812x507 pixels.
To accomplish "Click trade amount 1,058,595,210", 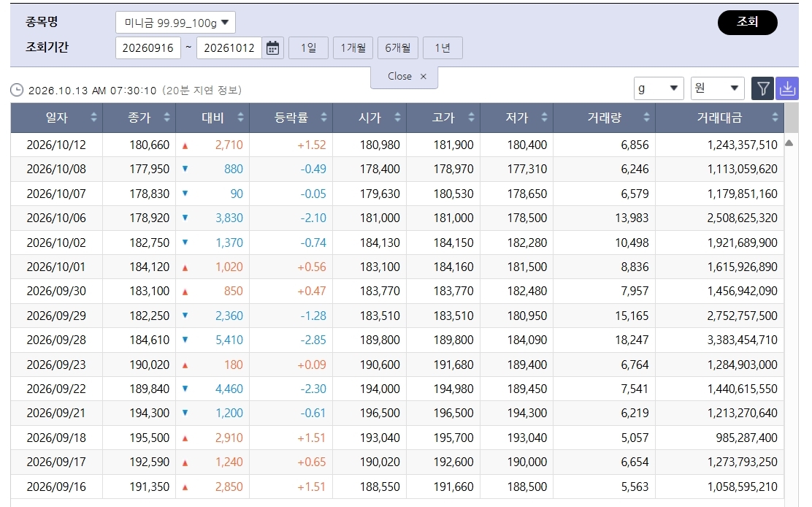I will [x=743, y=487].
